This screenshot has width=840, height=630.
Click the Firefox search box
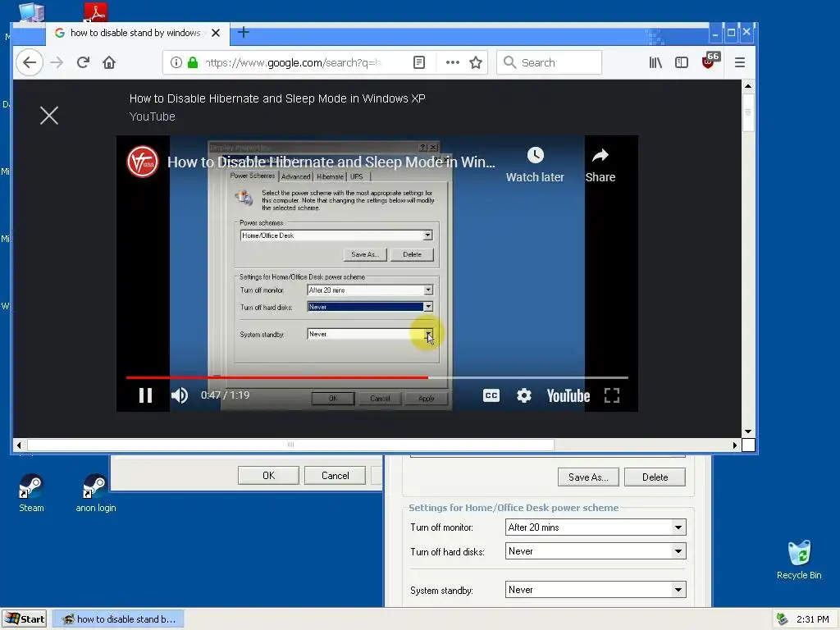click(x=549, y=62)
